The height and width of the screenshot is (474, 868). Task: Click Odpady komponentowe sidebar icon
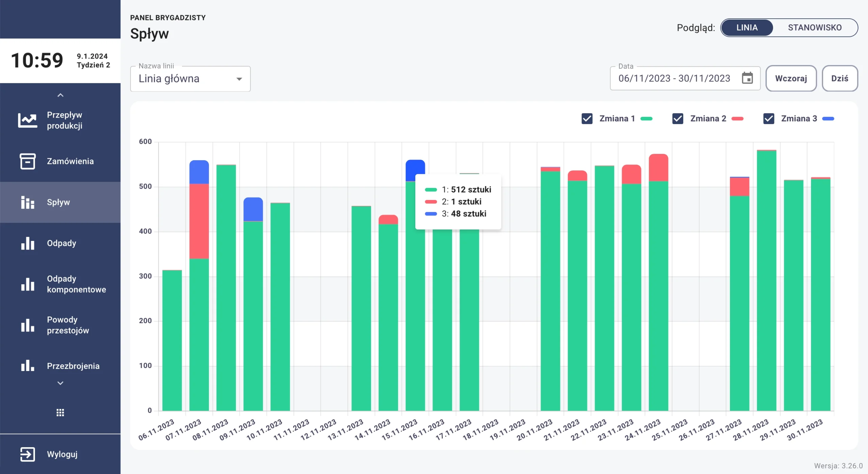(27, 284)
